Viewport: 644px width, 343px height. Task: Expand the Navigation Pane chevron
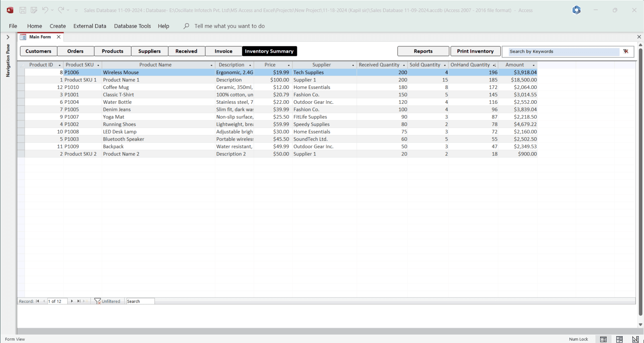pos(8,37)
